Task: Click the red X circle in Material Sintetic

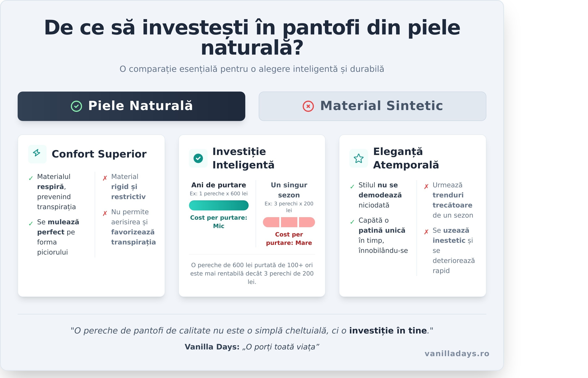Action: 308,106
